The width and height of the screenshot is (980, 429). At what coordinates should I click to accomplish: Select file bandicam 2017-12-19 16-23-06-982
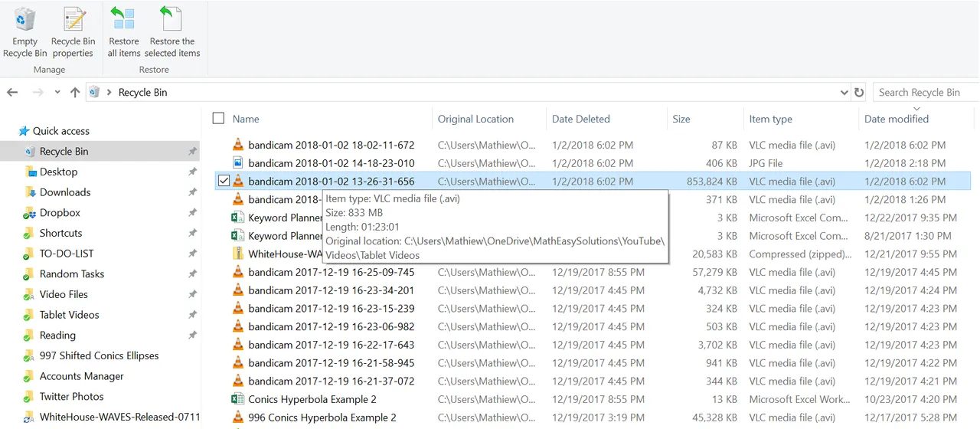click(x=332, y=326)
